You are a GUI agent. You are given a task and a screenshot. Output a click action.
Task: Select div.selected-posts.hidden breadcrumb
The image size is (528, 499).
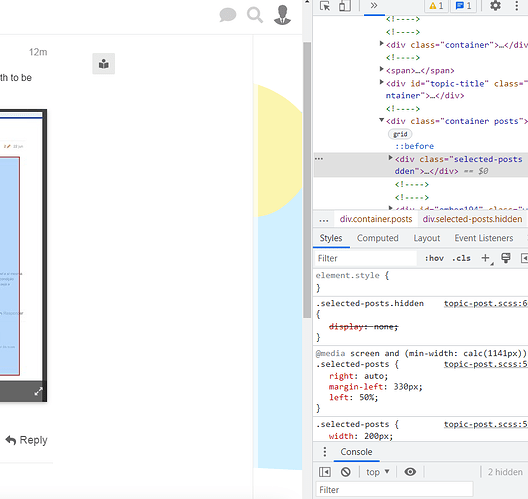click(472, 219)
